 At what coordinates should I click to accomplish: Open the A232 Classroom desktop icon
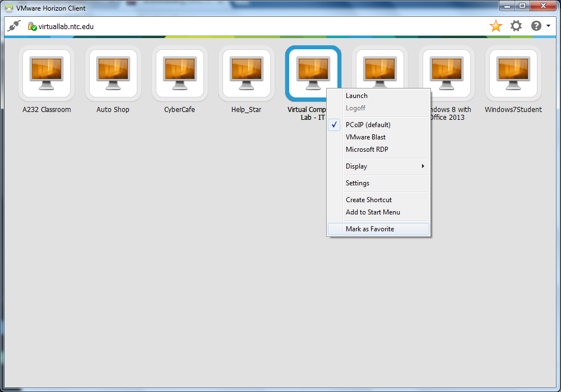coord(47,73)
